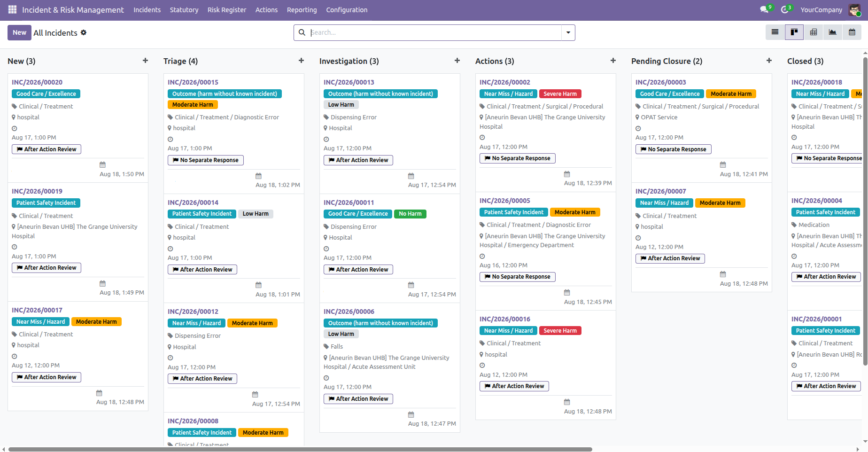Switch to pivot table view
868x452 pixels.
tap(814, 32)
